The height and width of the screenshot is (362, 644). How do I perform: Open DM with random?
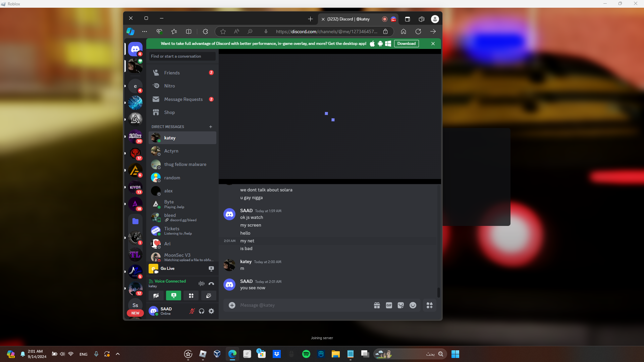tap(182, 178)
